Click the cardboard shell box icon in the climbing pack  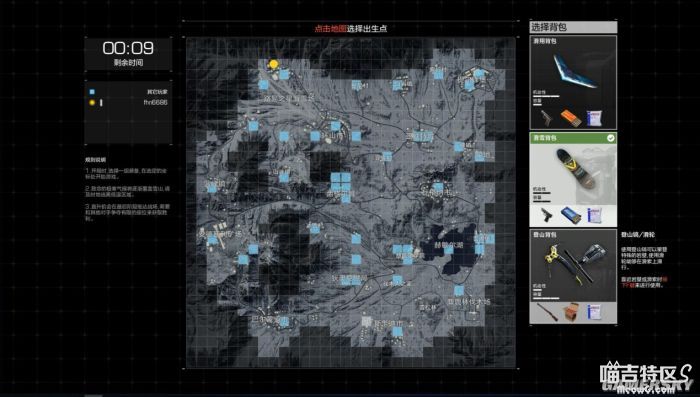[x=571, y=312]
